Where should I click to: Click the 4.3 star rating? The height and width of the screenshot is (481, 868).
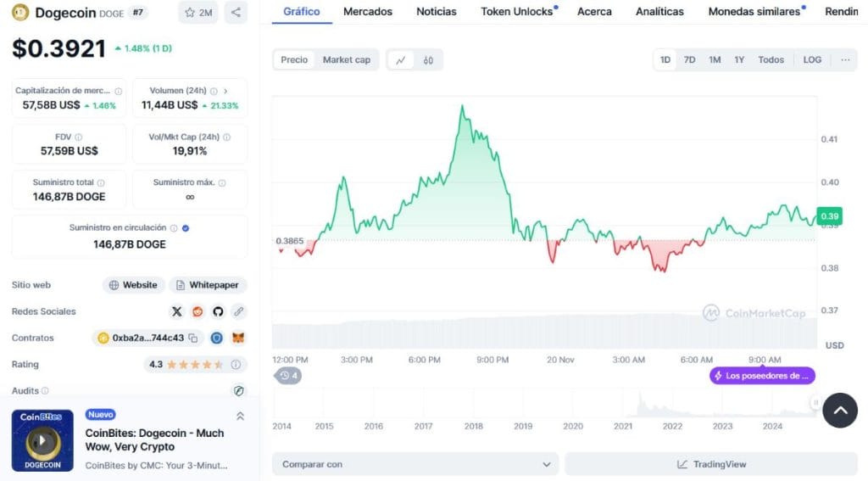(194, 364)
